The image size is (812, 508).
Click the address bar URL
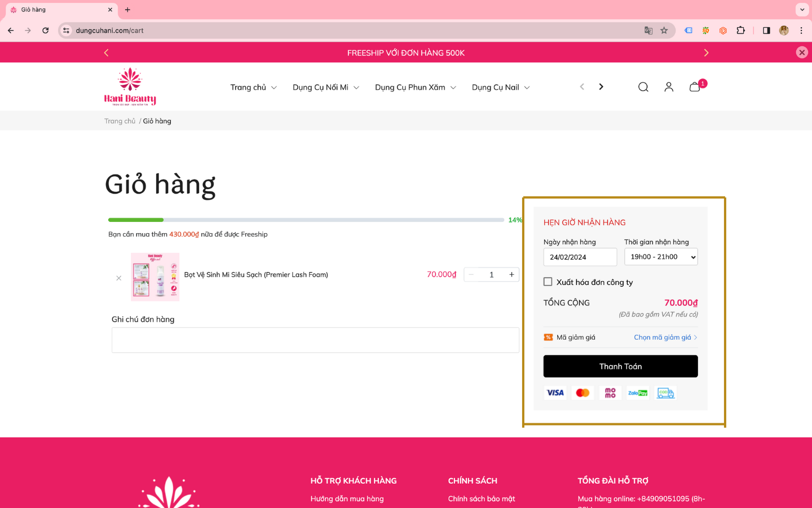(x=109, y=30)
